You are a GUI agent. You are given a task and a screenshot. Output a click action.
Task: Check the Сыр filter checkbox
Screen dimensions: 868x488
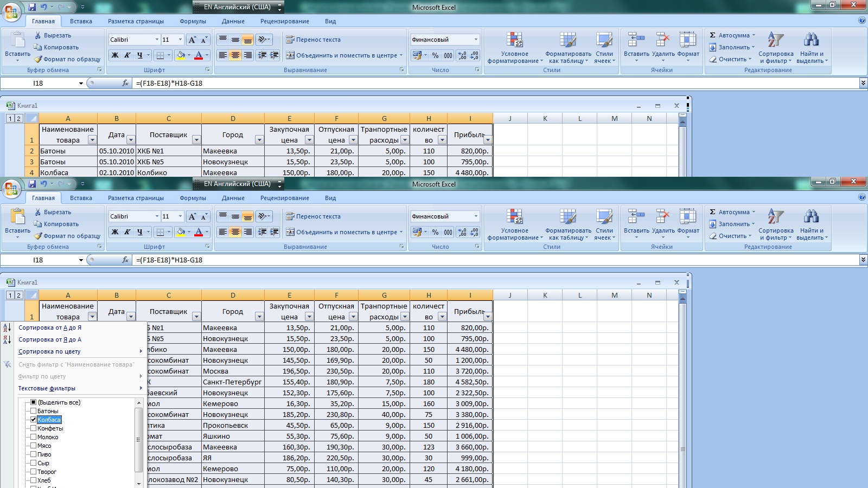coord(34,463)
